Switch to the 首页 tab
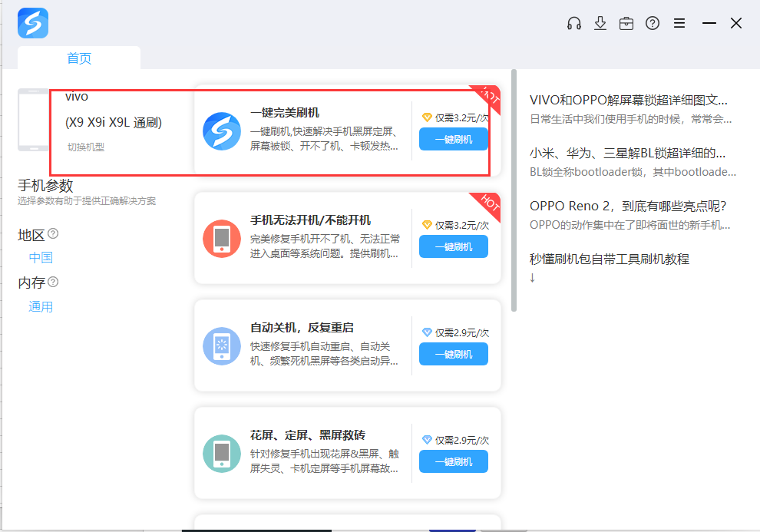This screenshot has height=532, width=760. point(79,58)
